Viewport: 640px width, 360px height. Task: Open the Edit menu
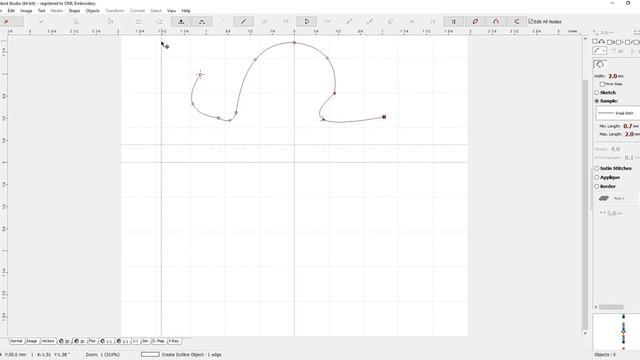[x=11, y=11]
